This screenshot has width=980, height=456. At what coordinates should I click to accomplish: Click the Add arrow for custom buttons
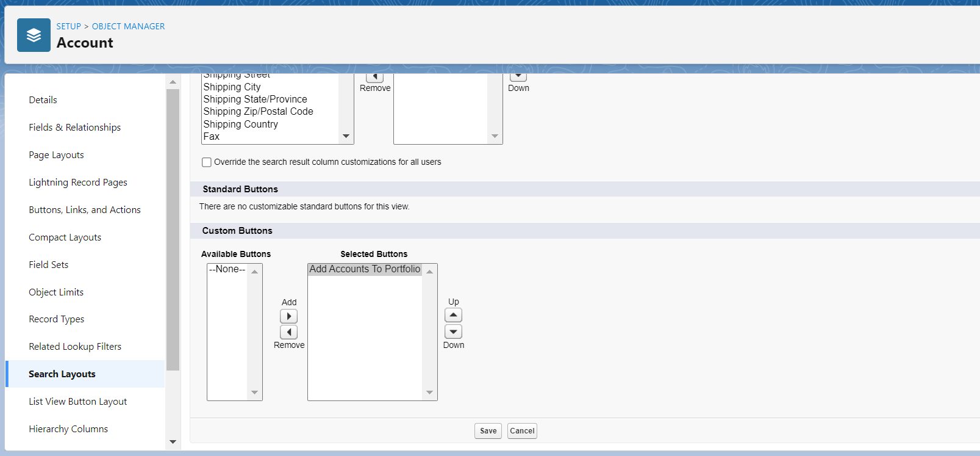pos(288,316)
